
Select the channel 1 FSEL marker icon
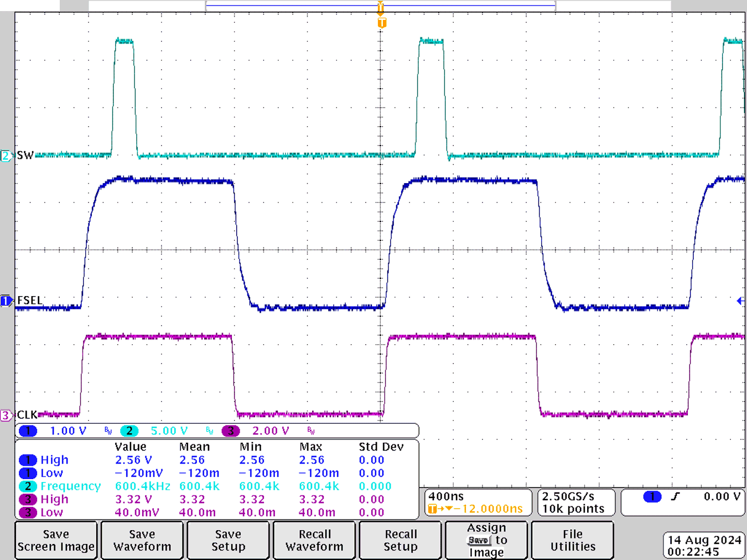tap(6, 300)
